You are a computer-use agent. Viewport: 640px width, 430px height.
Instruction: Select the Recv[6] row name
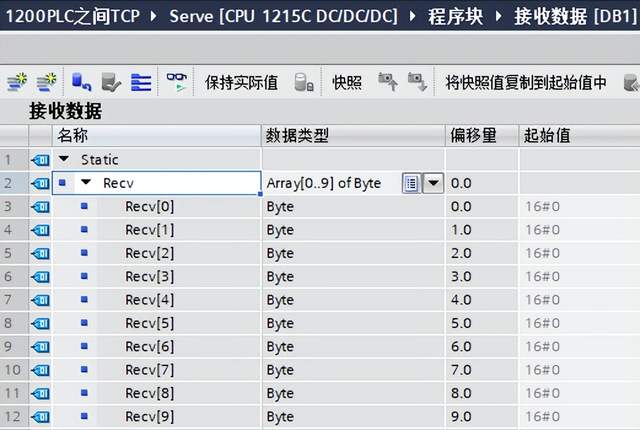pyautogui.click(x=149, y=346)
